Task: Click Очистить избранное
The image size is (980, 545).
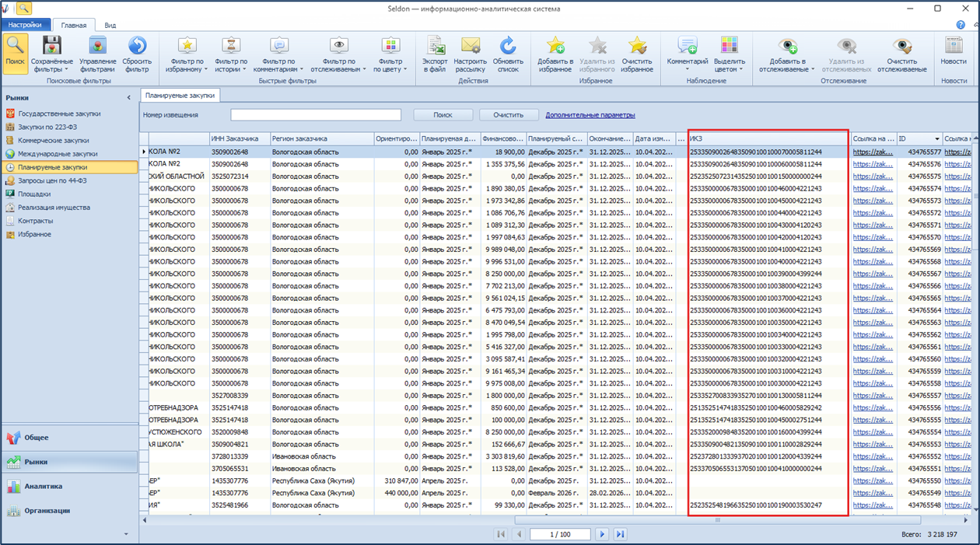Action: [x=637, y=54]
